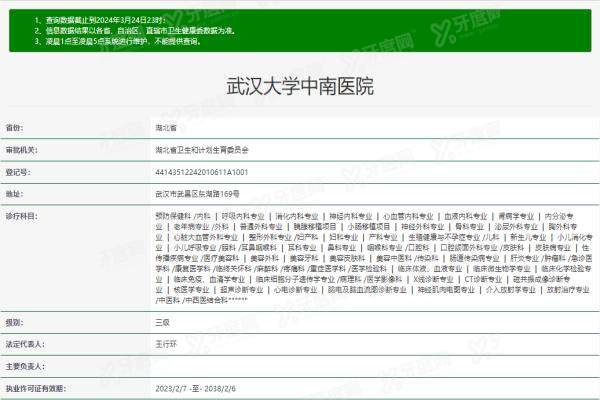600x400 pixels.
Task: Click 神经外科专业 in the department list
Action: click(423, 227)
